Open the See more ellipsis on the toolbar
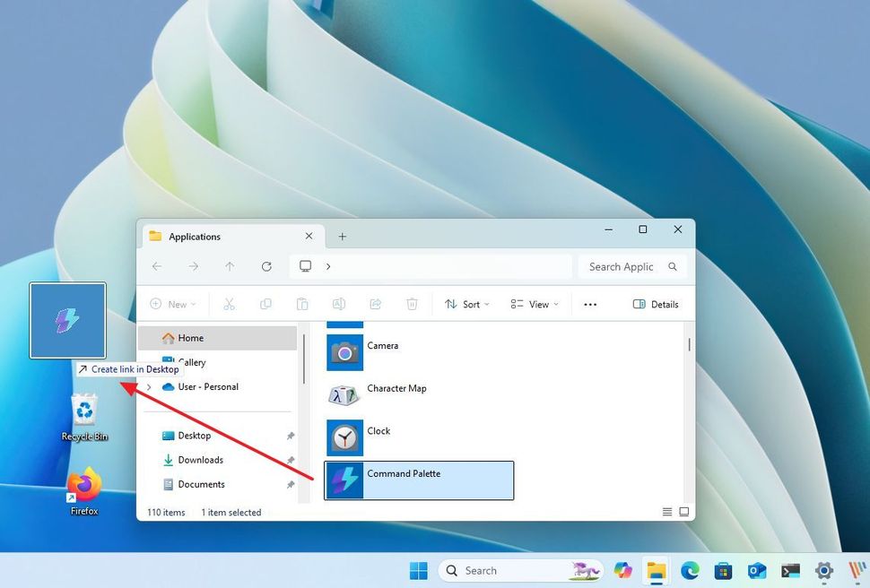 click(590, 304)
